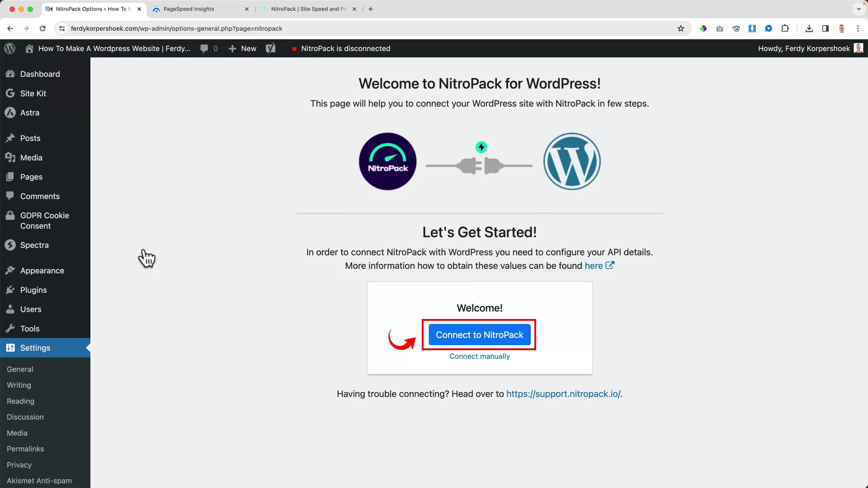The width and height of the screenshot is (868, 488).
Task: Open the ColorZilla color wheel extension
Action: (x=703, y=28)
